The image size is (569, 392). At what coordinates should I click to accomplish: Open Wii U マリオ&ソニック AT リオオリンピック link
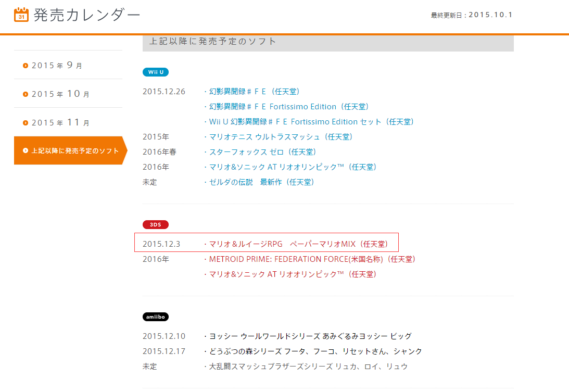tap(293, 167)
